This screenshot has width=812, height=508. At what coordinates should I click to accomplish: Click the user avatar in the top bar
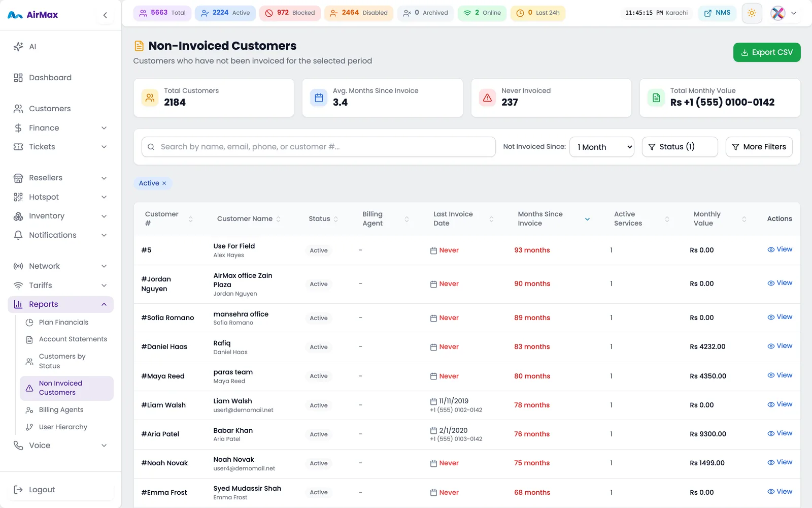tap(778, 13)
